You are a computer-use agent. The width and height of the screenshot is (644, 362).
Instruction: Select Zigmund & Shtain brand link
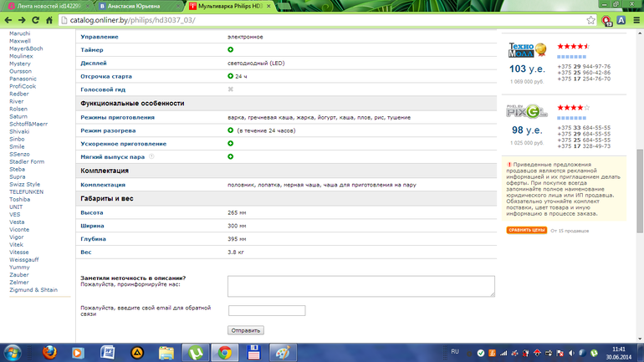pos(33,290)
